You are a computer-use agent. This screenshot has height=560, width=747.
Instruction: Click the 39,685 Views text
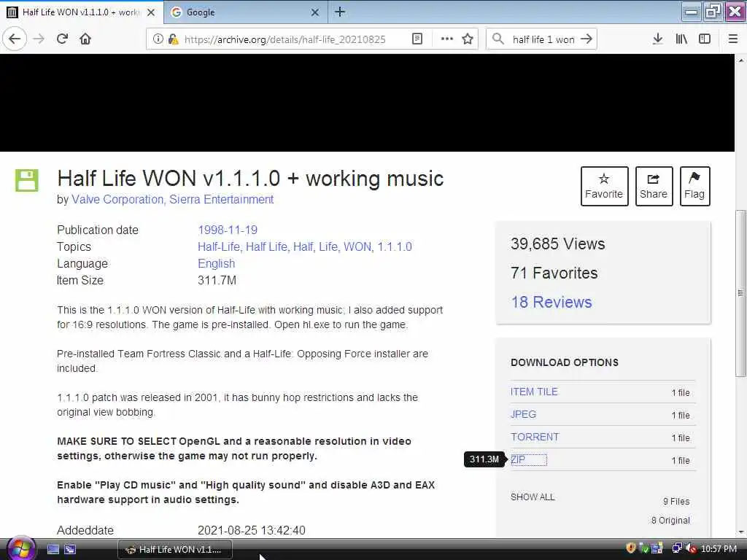pos(558,244)
